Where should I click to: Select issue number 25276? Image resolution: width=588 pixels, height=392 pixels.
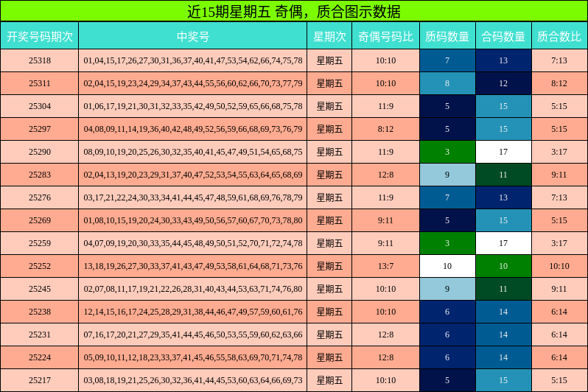39,198
